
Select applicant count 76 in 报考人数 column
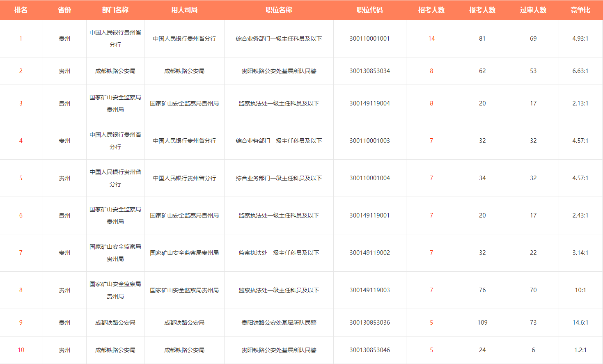(x=482, y=290)
